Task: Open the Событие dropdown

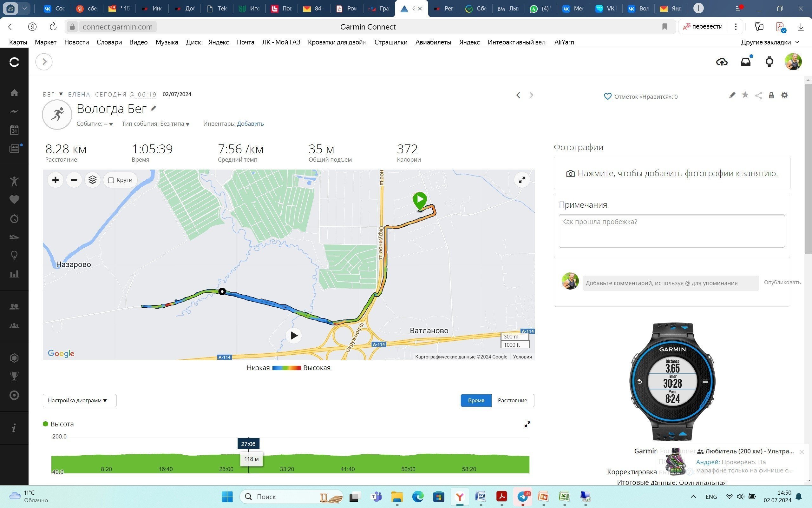Action: [x=95, y=124]
